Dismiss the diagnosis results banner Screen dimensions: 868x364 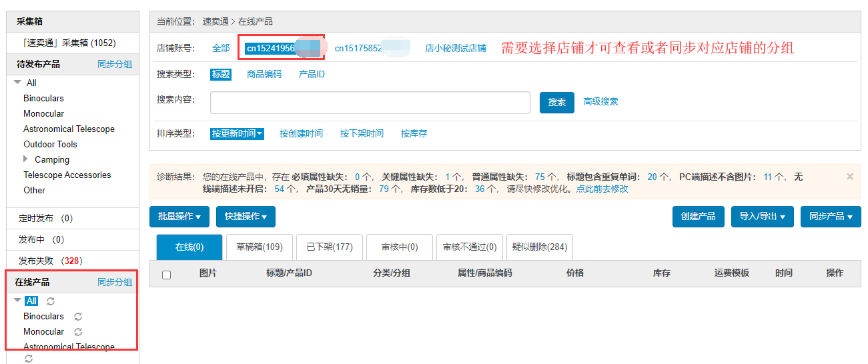click(x=849, y=177)
